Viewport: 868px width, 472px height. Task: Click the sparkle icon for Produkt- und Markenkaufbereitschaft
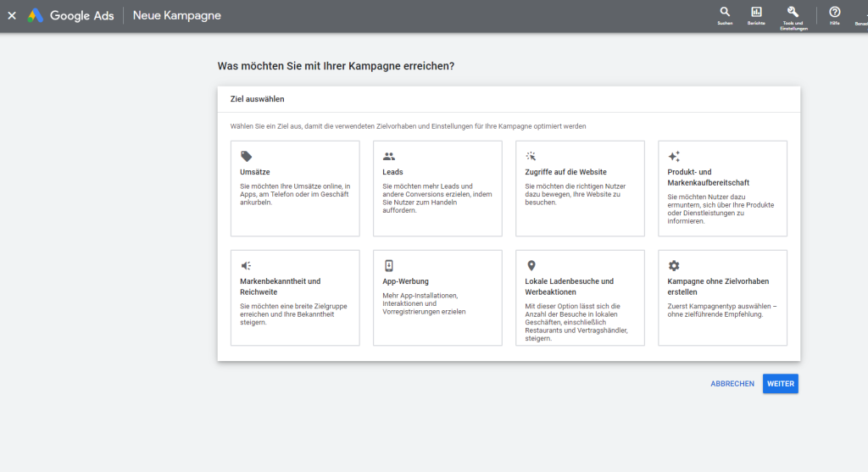(674, 157)
